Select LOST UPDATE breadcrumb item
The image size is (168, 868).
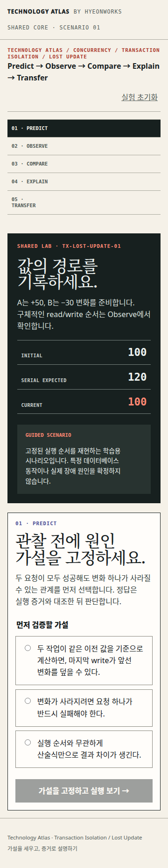68,57
